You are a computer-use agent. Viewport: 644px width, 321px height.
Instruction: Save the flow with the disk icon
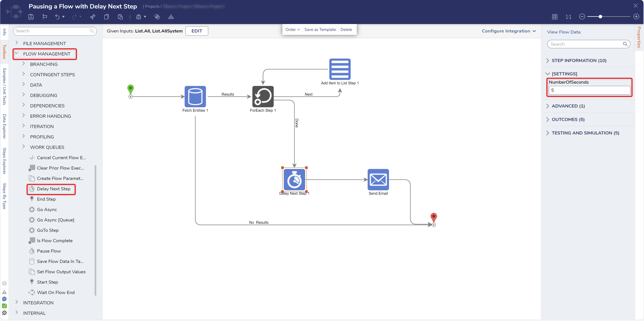pos(31,17)
